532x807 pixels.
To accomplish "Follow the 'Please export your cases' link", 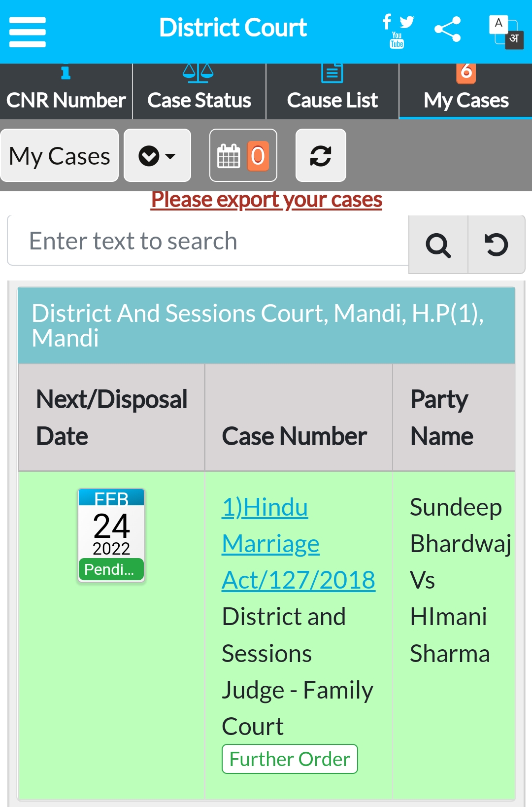I will click(x=266, y=200).
